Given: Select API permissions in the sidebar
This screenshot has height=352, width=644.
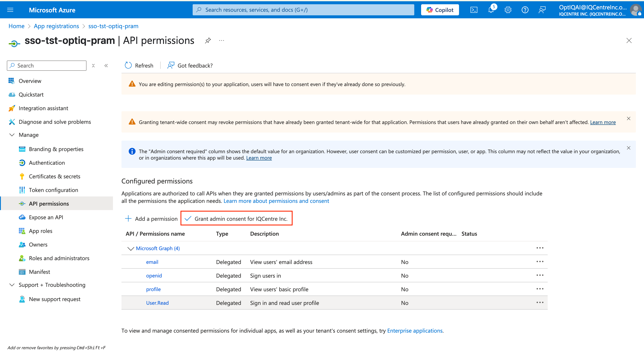Looking at the screenshot, I should pyautogui.click(x=49, y=203).
